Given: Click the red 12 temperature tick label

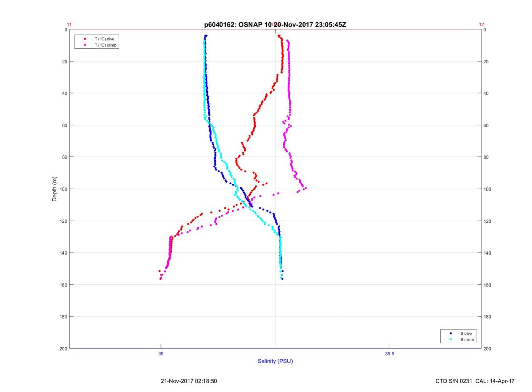Looking at the screenshot, I should click(481, 25).
